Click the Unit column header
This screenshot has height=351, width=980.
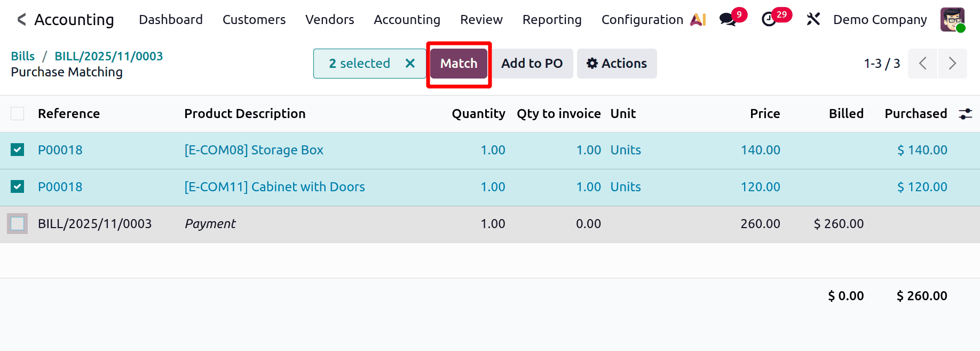tap(623, 114)
